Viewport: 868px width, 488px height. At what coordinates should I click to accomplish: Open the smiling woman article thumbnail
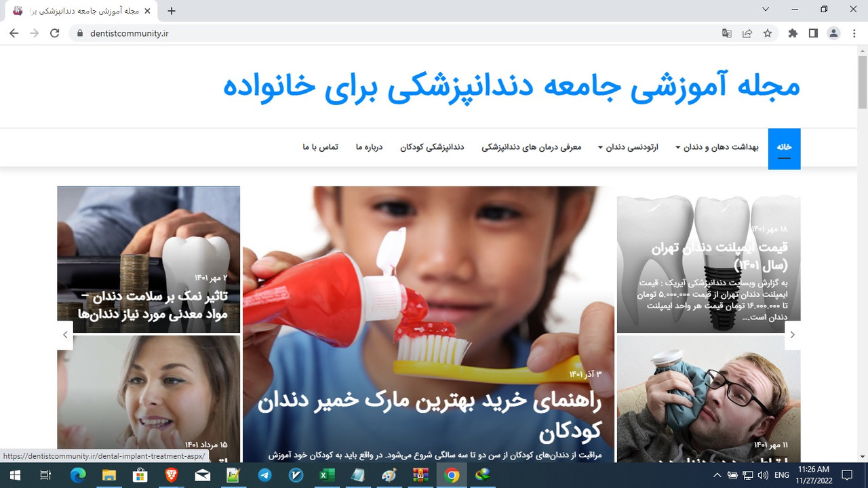(149, 399)
